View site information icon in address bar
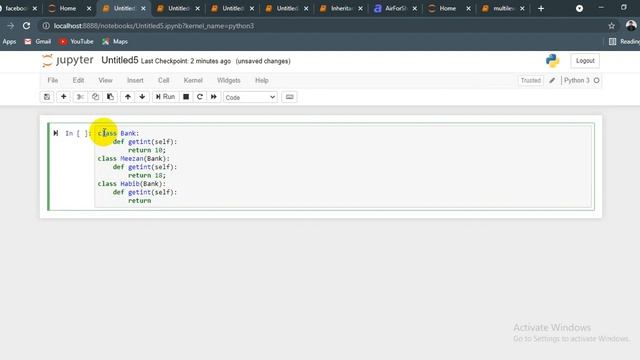 [x=46, y=26]
